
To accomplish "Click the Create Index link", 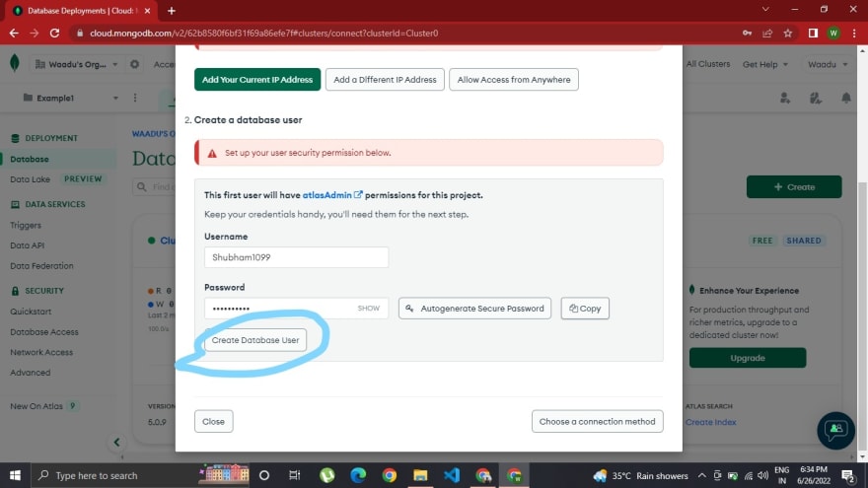I will click(711, 422).
